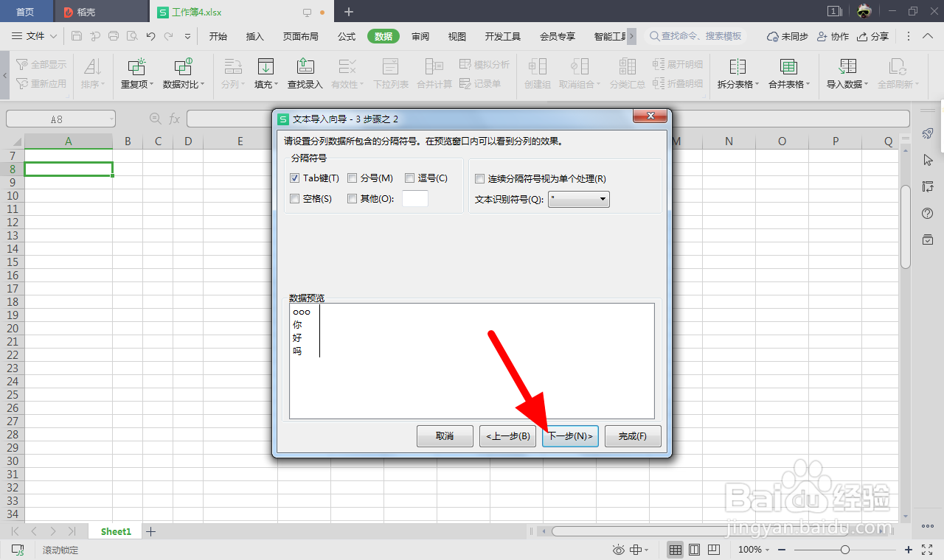This screenshot has width=944, height=560.
Task: Select the Sheet1 worksheet tab
Action: (x=114, y=531)
